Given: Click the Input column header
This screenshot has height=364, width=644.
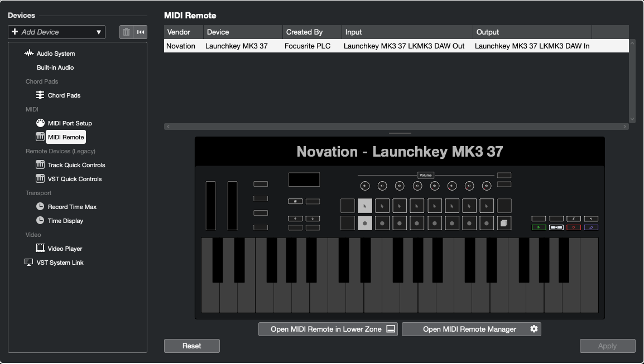Looking at the screenshot, I should pos(407,32).
